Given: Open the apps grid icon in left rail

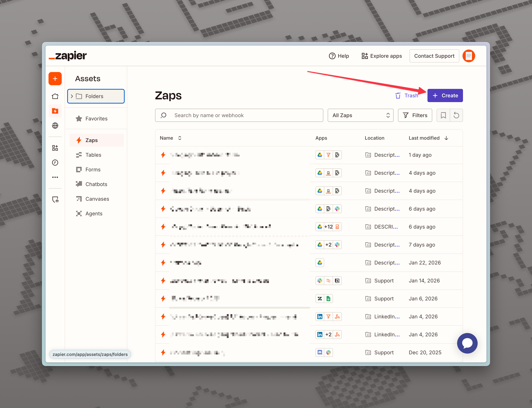Looking at the screenshot, I should point(55,148).
